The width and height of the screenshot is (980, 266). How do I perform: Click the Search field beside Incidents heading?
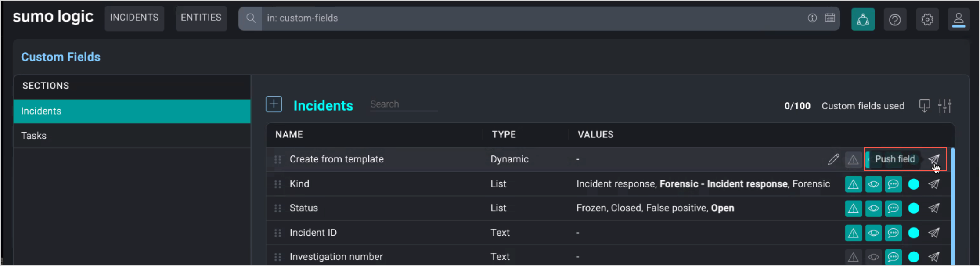click(x=403, y=104)
